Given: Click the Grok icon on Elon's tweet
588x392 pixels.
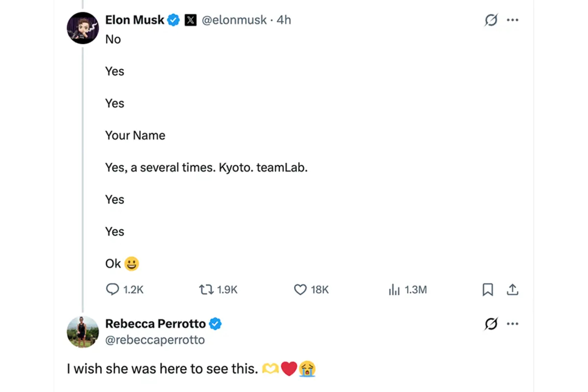Looking at the screenshot, I should click(x=490, y=20).
